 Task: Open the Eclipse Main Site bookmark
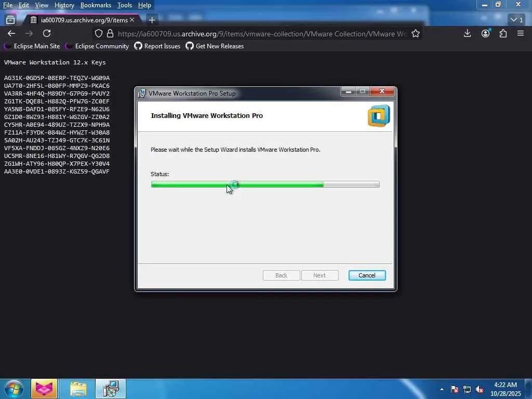(x=32, y=46)
